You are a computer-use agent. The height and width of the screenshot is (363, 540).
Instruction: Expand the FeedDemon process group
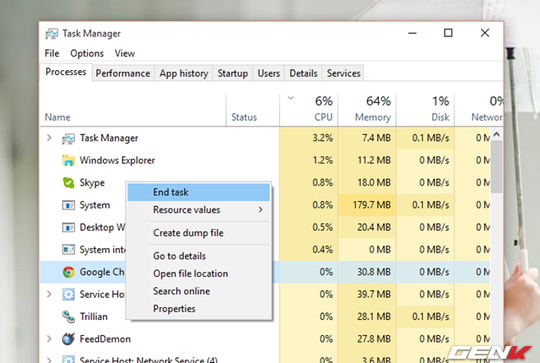(x=49, y=339)
